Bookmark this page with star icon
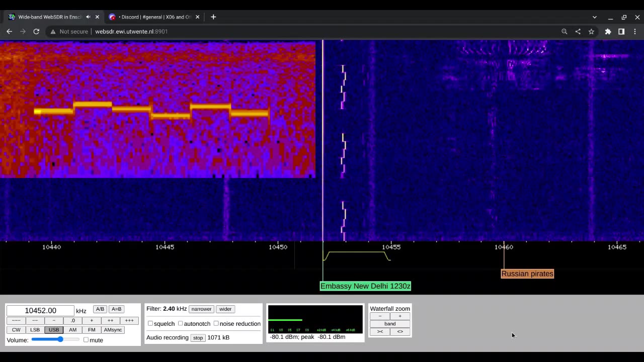Screen dimensions: 644x362 (591, 31)
